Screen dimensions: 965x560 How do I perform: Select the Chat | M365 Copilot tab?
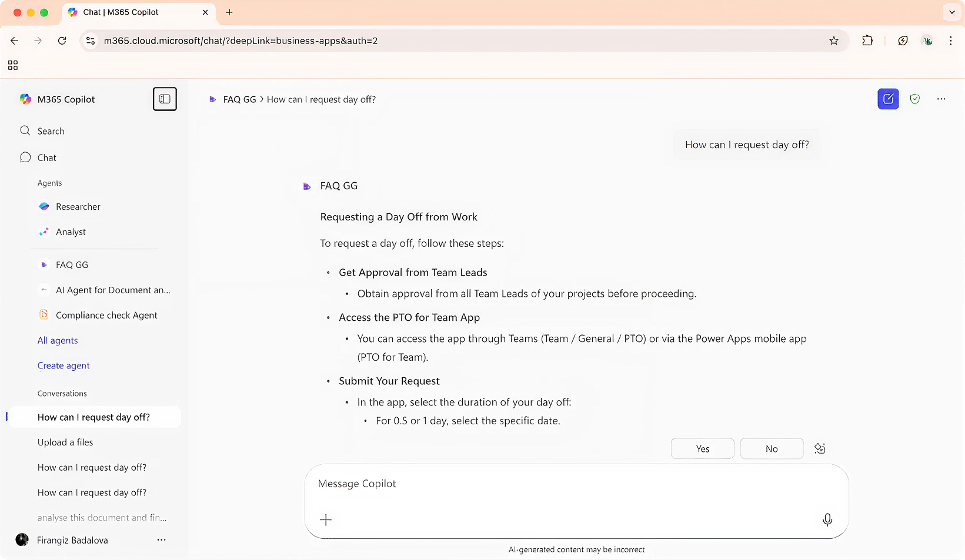click(x=139, y=12)
